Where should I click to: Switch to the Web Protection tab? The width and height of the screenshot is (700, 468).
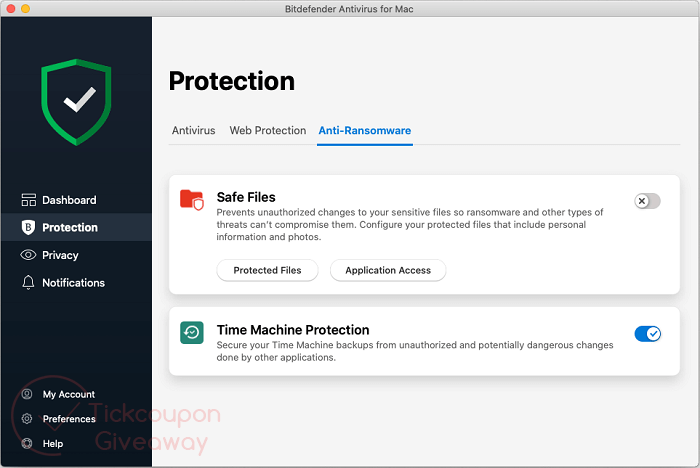(268, 130)
